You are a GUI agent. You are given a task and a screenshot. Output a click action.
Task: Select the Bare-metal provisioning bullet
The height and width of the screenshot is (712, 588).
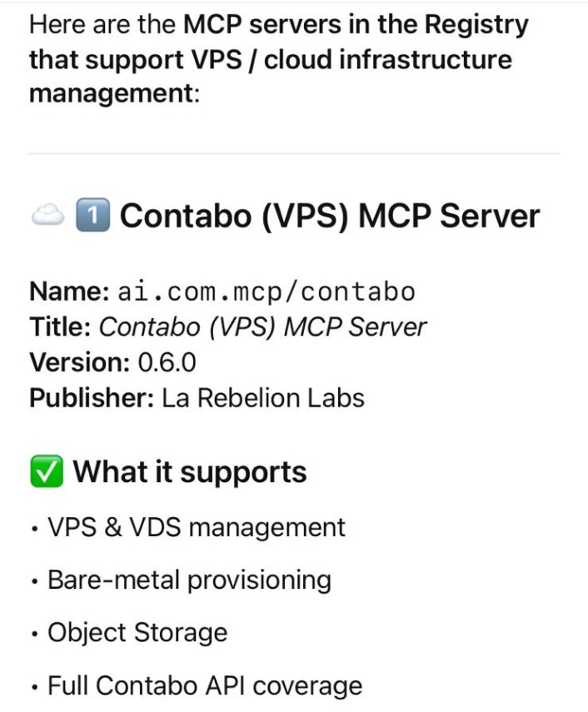pyautogui.click(x=189, y=580)
